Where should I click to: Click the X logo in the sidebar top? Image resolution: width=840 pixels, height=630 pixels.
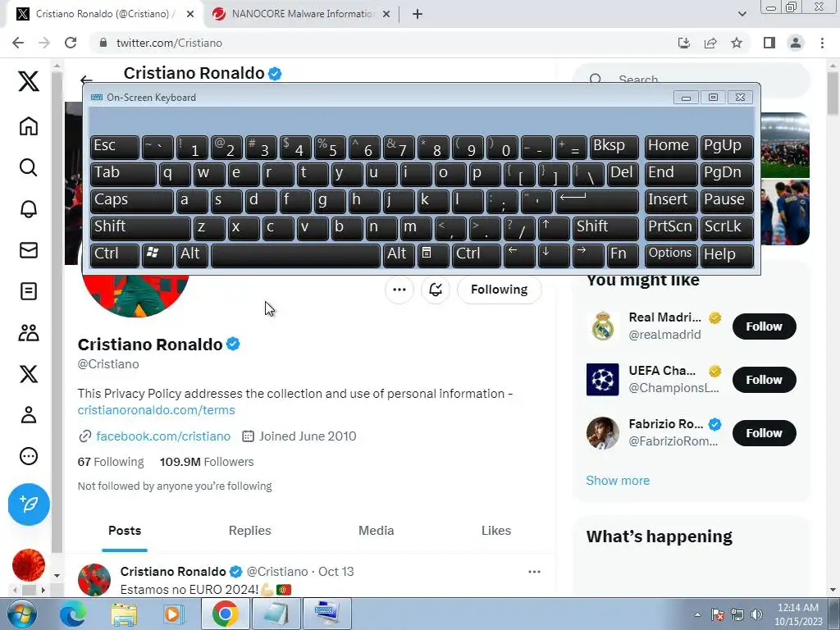29,81
